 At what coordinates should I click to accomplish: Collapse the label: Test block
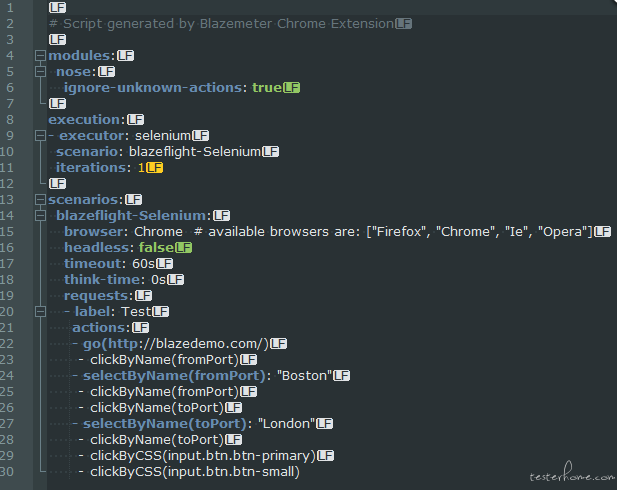coord(40,312)
